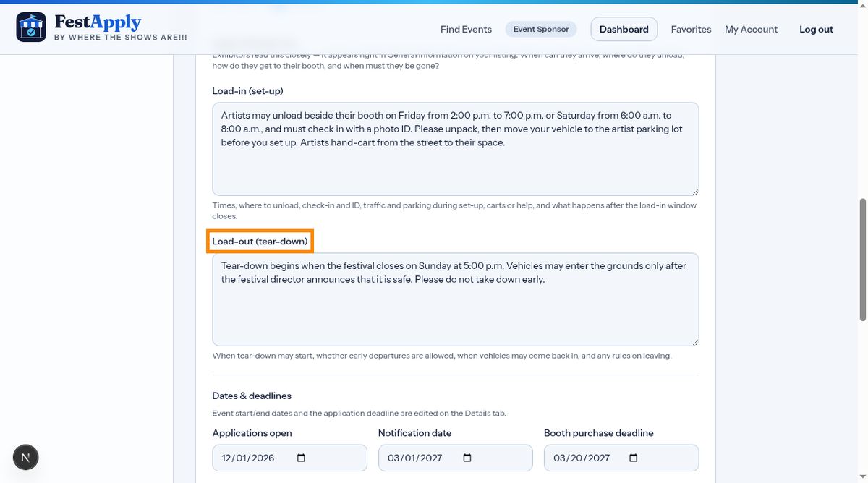Open calendar picker for Booth purchase deadline
Image resolution: width=868 pixels, height=483 pixels.
point(634,458)
